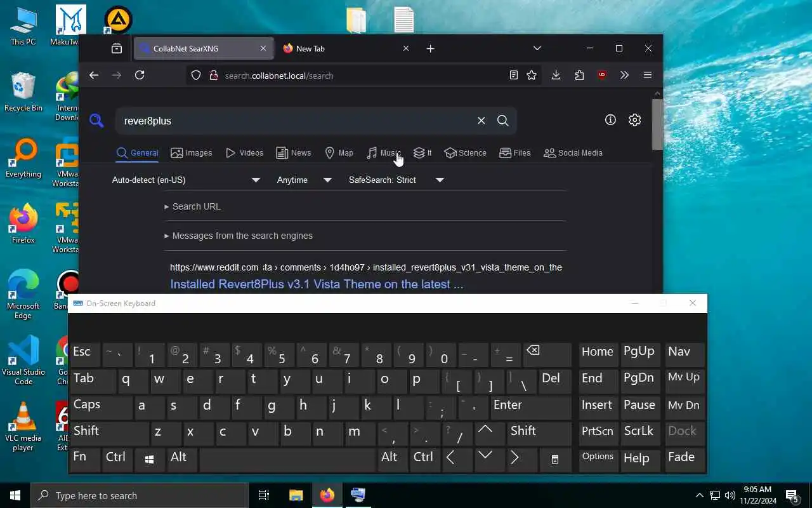The width and height of the screenshot is (812, 508).
Task: Switch to the Images search category
Action: 192,153
